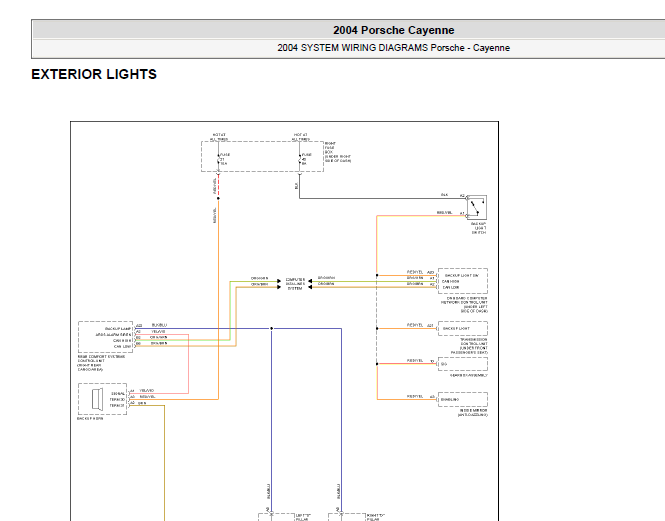Click the Left "D" pillar label at the bottom
The width and height of the screenshot is (665, 521).
coord(303,517)
